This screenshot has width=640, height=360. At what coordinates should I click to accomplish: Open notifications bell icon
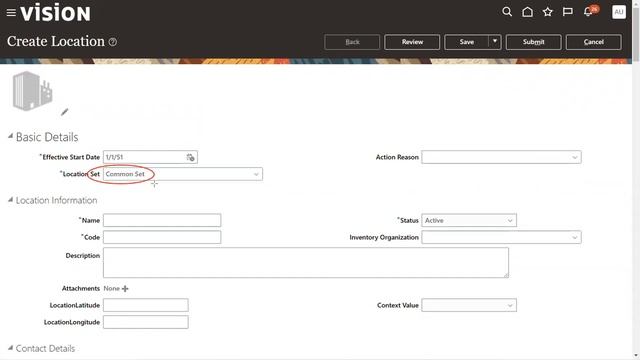click(588, 12)
